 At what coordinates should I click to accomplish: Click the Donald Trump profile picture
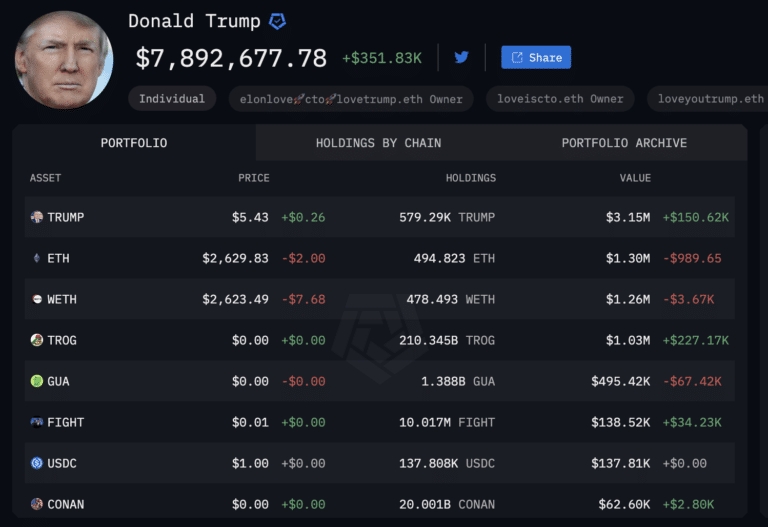click(x=64, y=60)
